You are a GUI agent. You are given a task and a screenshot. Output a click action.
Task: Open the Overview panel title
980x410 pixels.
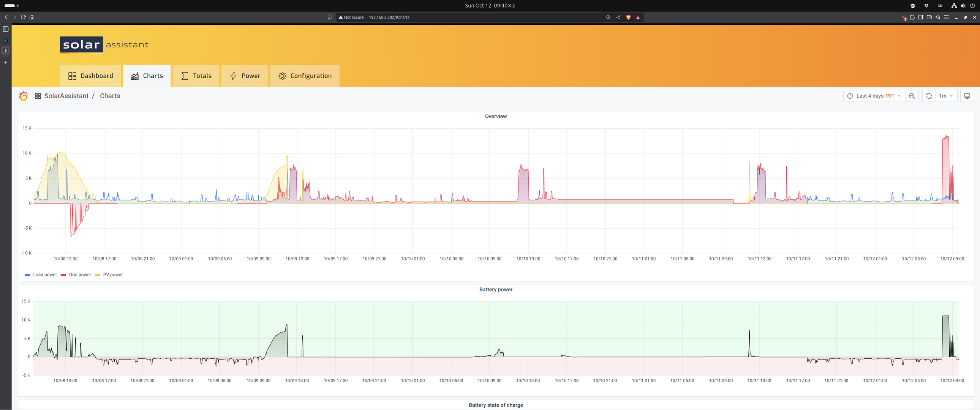tap(495, 117)
